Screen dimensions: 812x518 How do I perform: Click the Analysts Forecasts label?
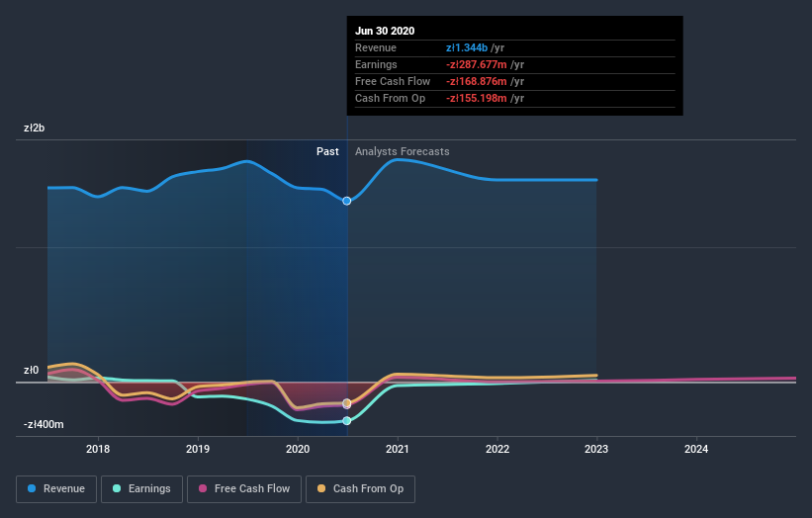point(403,151)
